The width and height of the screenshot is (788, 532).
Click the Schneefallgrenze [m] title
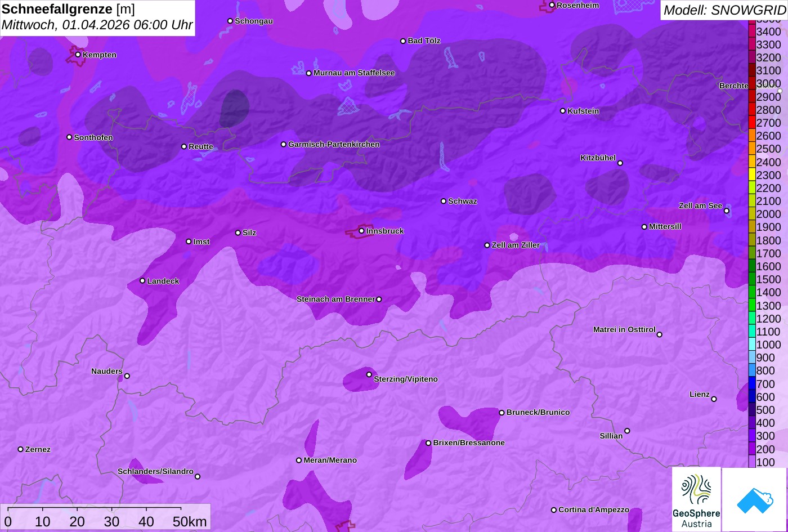[x=68, y=9]
